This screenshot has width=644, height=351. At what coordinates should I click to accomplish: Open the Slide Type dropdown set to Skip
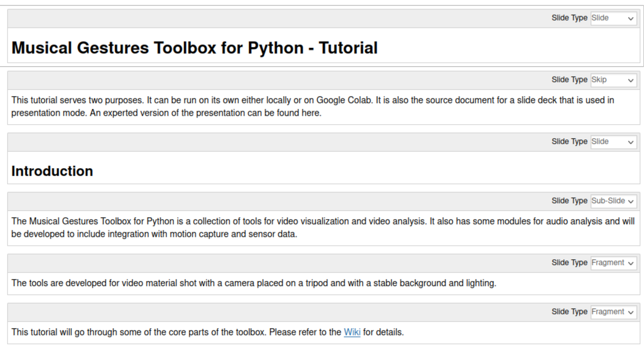coord(613,80)
